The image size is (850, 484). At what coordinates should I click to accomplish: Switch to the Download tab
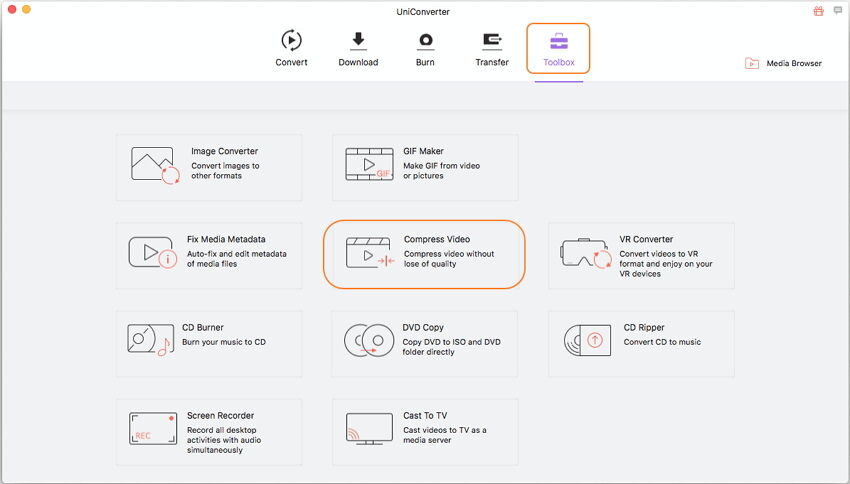pyautogui.click(x=358, y=48)
